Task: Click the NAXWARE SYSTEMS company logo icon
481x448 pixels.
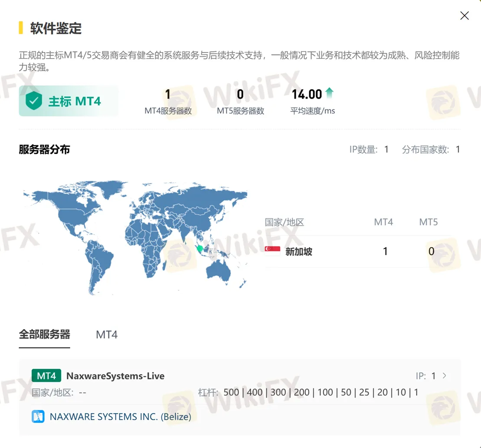Action: (38, 416)
